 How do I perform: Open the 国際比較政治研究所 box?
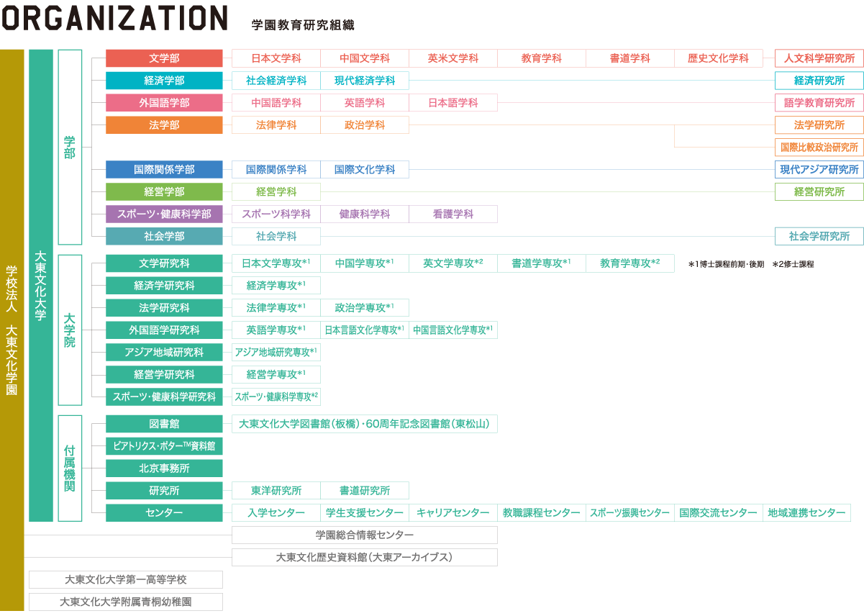[819, 148]
